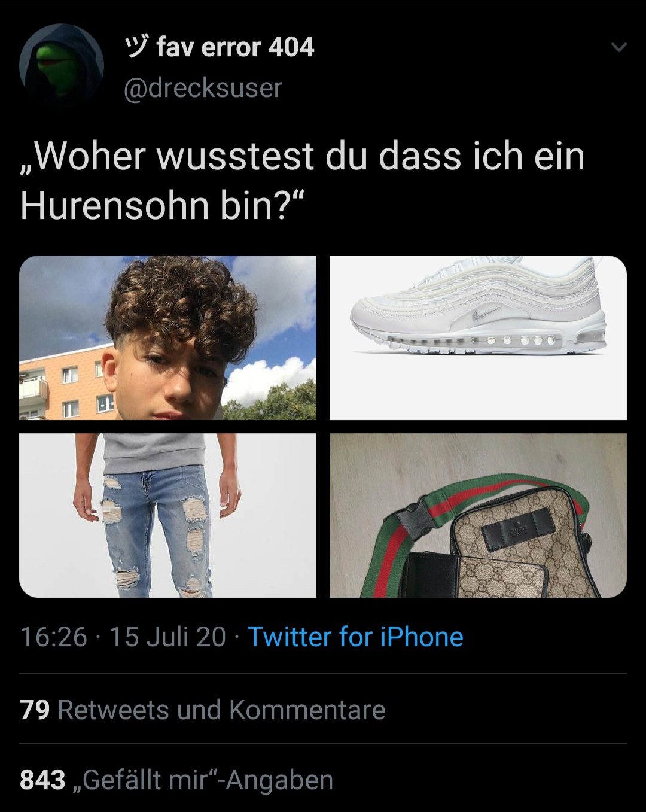View the 79 Retweets und Kommentare
The image size is (646, 812).
[203, 710]
